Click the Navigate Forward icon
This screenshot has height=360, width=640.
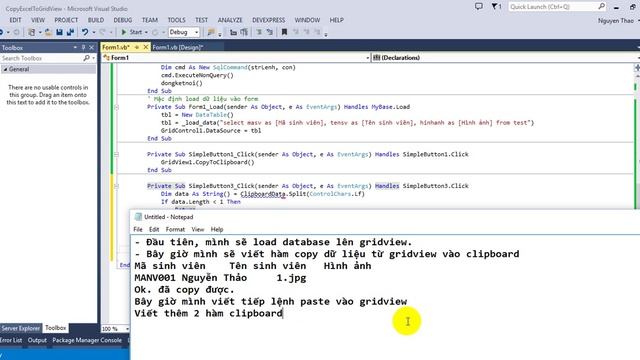(x=16, y=32)
